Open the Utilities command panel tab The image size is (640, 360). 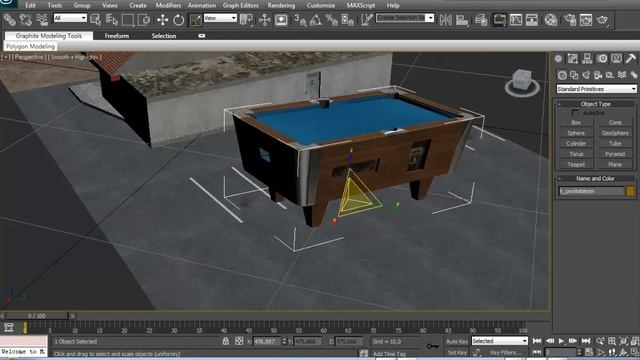coord(631,59)
